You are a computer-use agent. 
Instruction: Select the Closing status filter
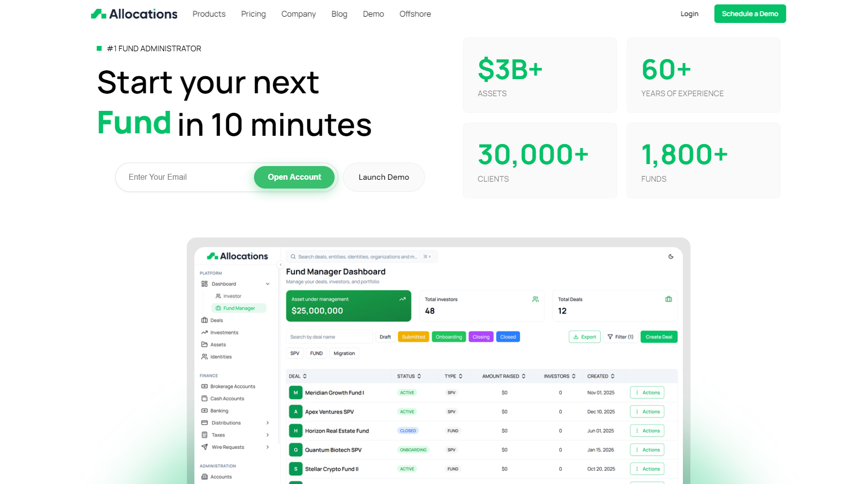tap(481, 337)
